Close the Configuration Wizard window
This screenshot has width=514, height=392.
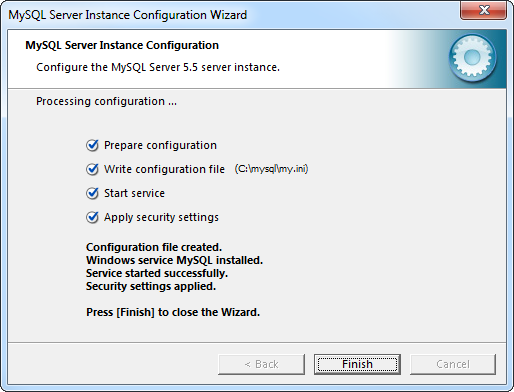point(484,10)
